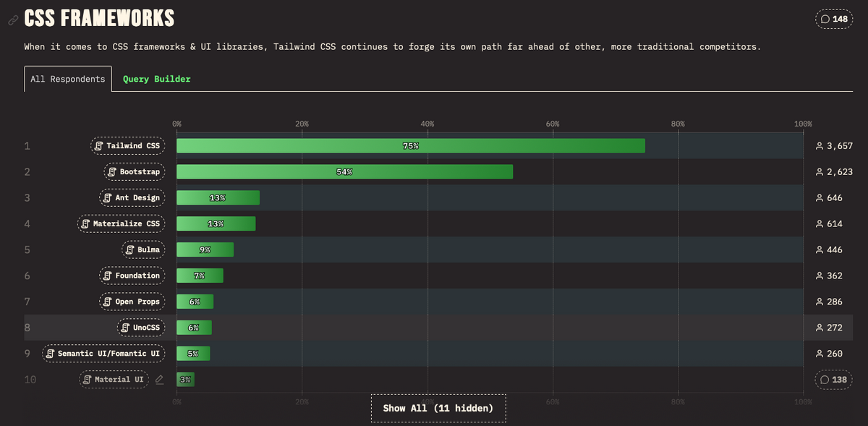868x426 pixels.
Task: Click the 54% Bootstrap bar
Action: pyautogui.click(x=345, y=172)
